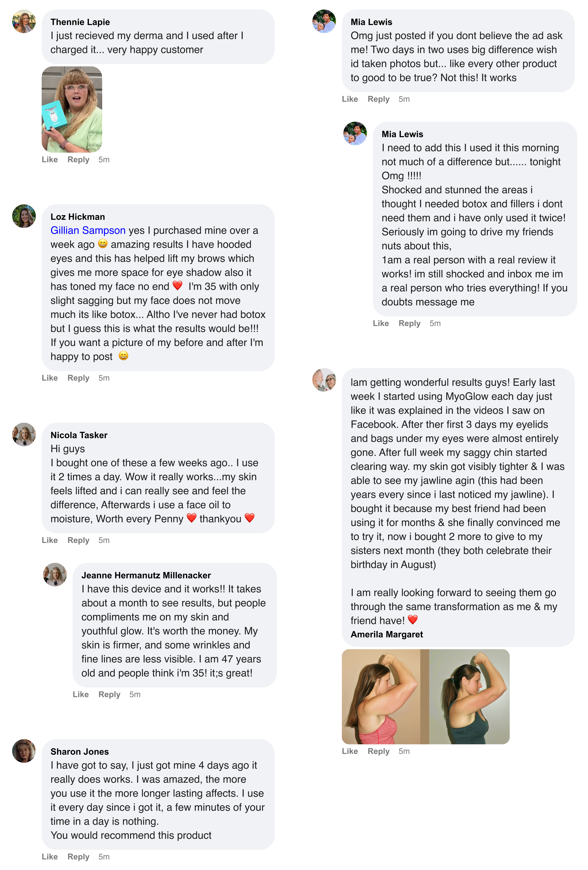Image resolution: width=588 pixels, height=870 pixels.
Task: Like Thennie Lapie's comment
Action: tap(50, 160)
